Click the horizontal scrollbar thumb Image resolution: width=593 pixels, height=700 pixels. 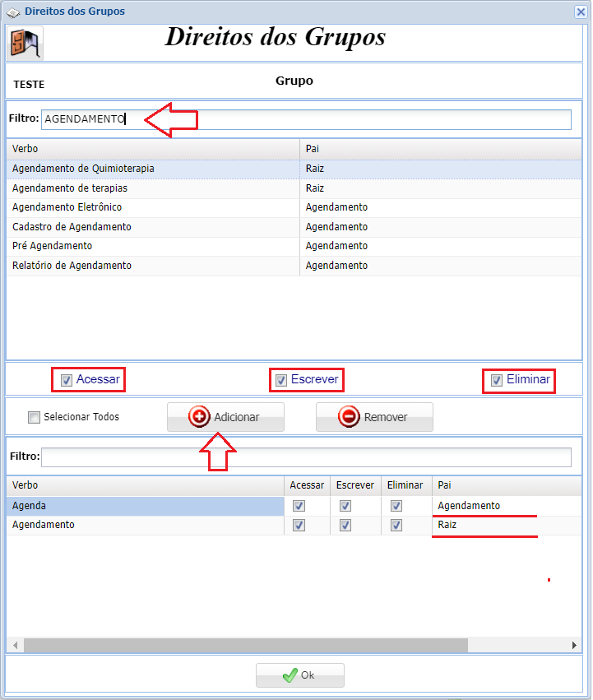(x=246, y=645)
